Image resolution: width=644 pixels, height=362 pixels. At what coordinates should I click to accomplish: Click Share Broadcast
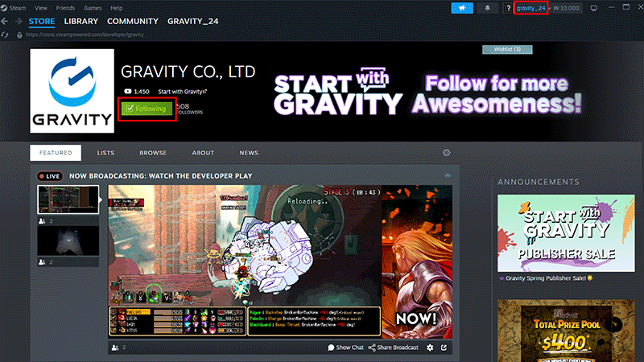point(398,348)
